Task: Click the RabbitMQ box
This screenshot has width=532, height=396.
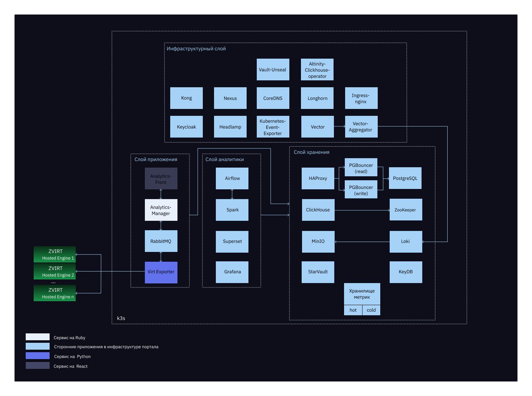Action: 161,241
